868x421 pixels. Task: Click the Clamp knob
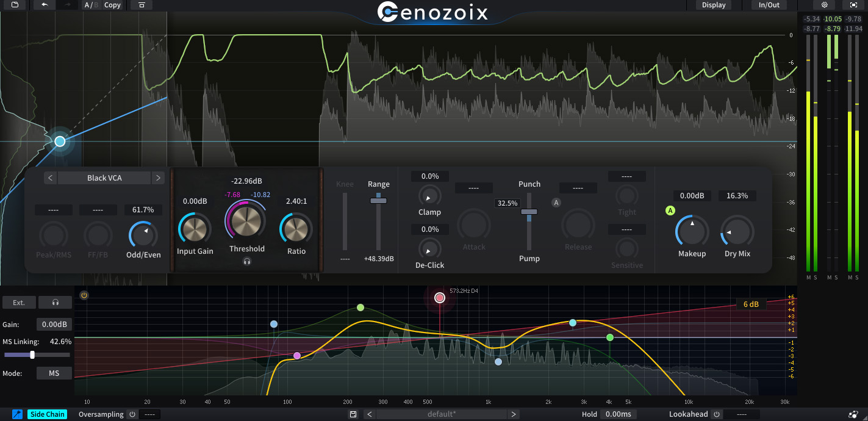(430, 196)
